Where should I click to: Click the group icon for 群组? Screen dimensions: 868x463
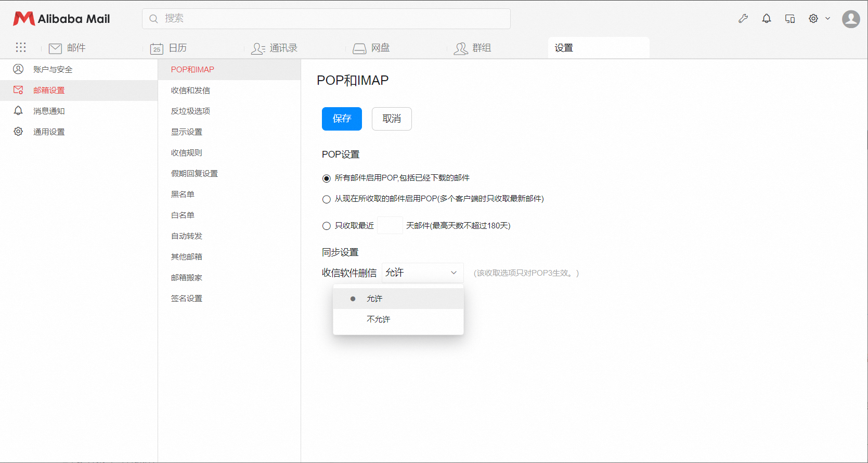(461, 48)
